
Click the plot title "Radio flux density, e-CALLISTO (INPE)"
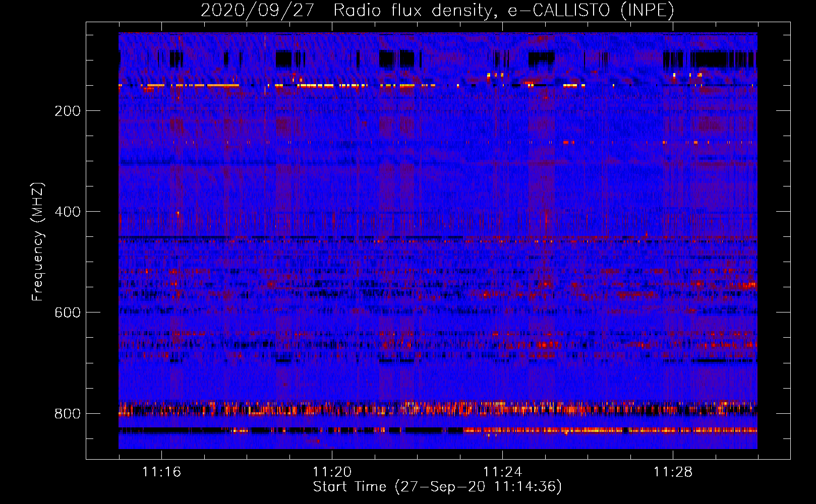click(504, 10)
